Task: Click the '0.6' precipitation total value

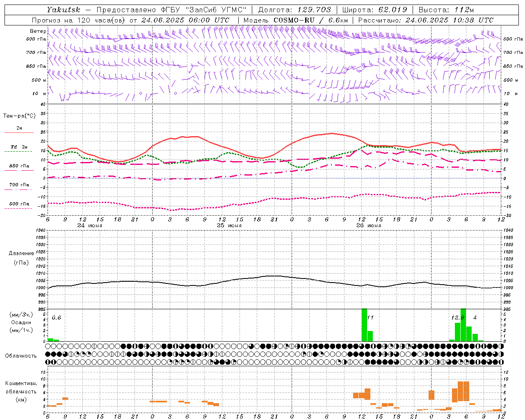Action: [56, 318]
